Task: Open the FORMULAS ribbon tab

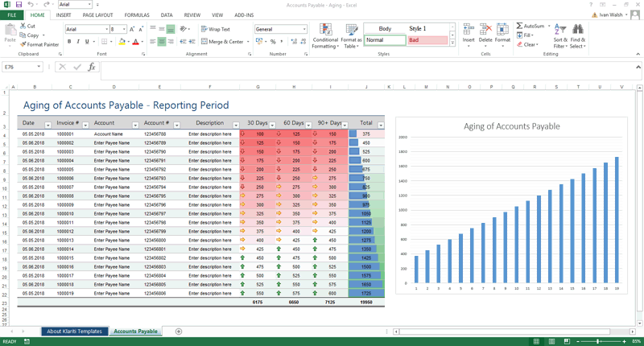Action: 137,15
